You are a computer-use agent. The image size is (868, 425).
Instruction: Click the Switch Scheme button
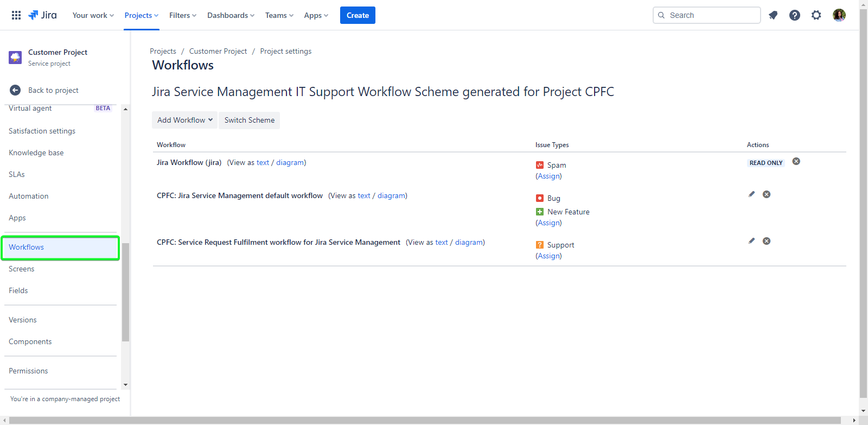coord(250,120)
